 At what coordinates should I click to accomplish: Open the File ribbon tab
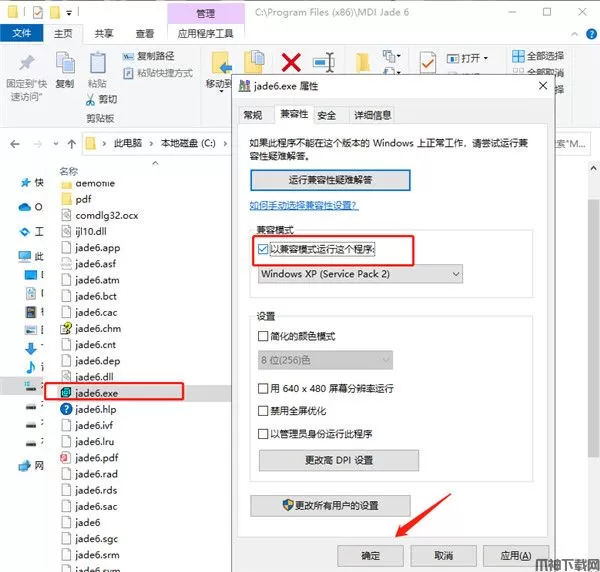point(21,33)
